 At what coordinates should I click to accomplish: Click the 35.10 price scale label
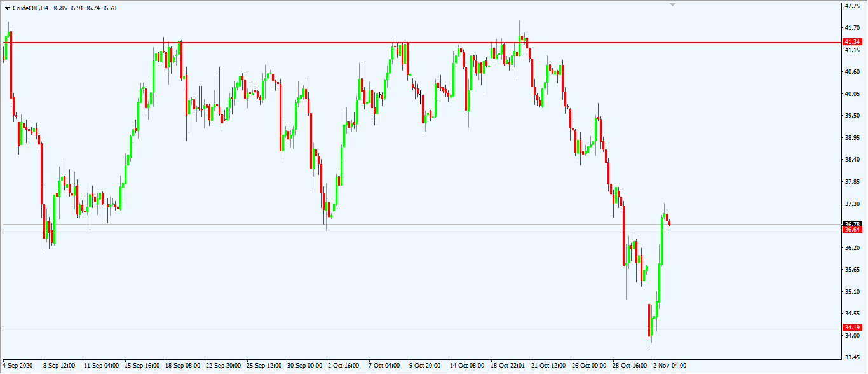[852, 292]
